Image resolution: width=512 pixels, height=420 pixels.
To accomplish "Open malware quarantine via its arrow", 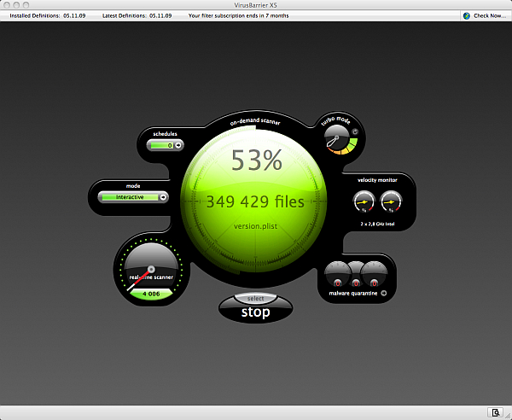I will click(384, 294).
